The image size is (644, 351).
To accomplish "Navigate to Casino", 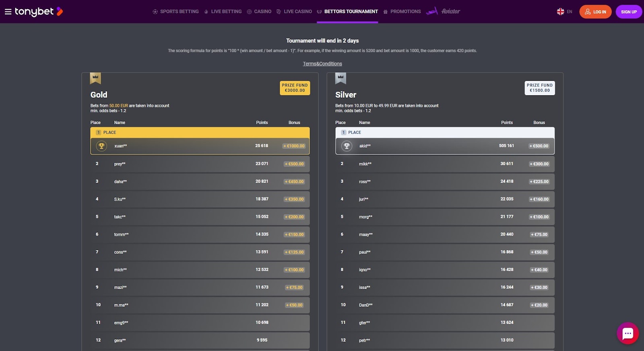I will [x=259, y=12].
